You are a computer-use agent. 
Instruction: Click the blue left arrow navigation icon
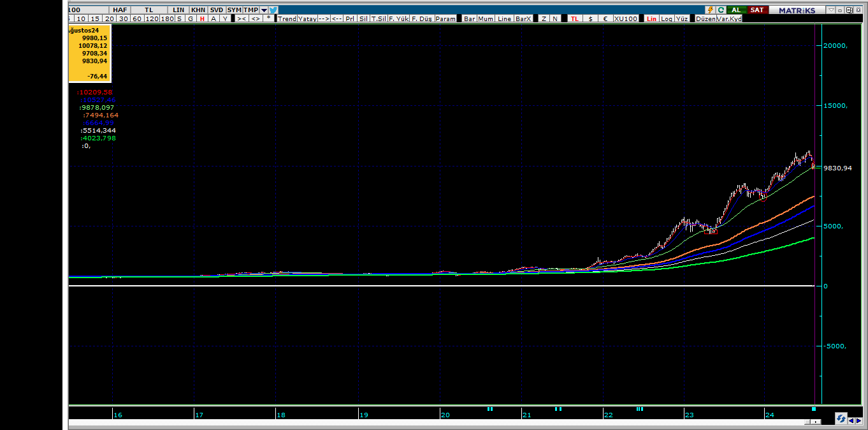[851, 421]
